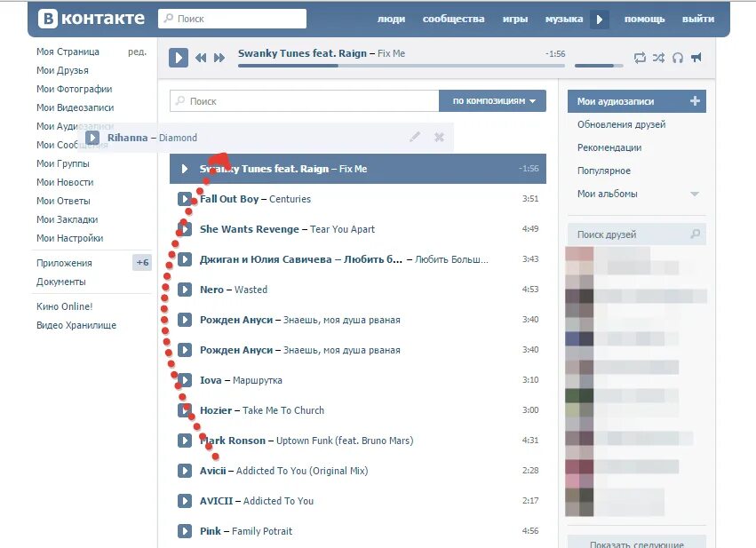
Task: Click the headphones icon in player
Action: (x=678, y=58)
